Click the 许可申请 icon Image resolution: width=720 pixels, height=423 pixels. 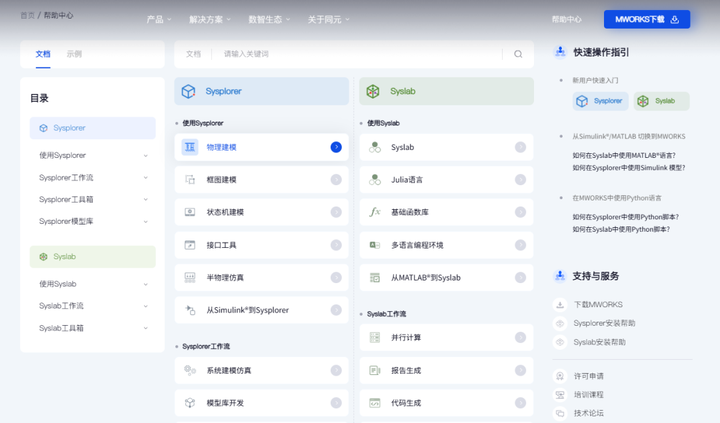click(560, 376)
